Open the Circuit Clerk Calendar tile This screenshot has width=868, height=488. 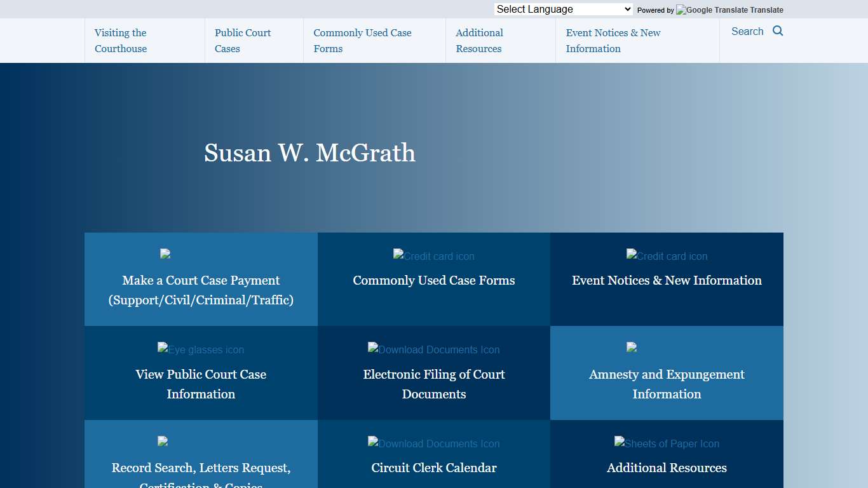(x=434, y=467)
